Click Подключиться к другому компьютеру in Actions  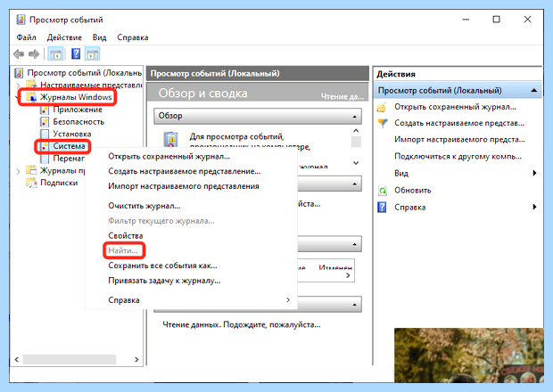[458, 157]
